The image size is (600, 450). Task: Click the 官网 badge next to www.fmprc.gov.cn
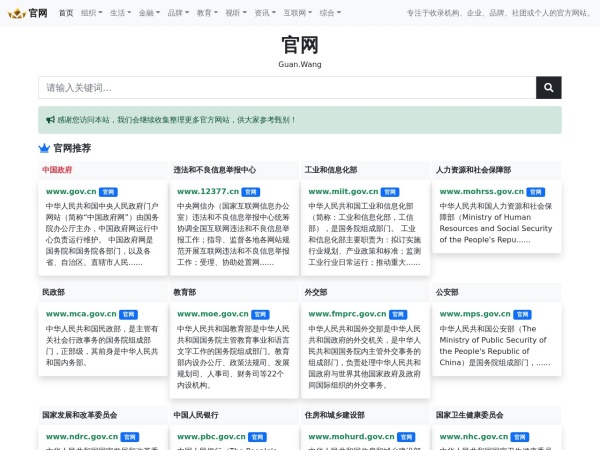pos(398,315)
